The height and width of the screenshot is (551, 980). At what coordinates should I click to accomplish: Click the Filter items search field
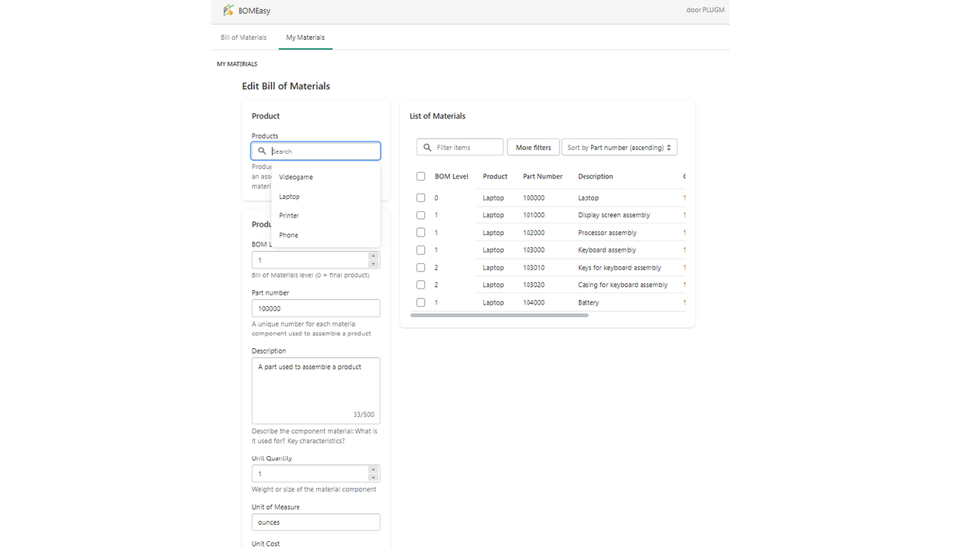[460, 147]
